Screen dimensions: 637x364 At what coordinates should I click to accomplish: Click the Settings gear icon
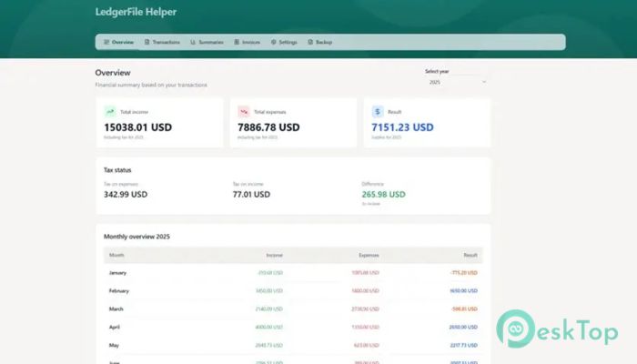(x=273, y=42)
